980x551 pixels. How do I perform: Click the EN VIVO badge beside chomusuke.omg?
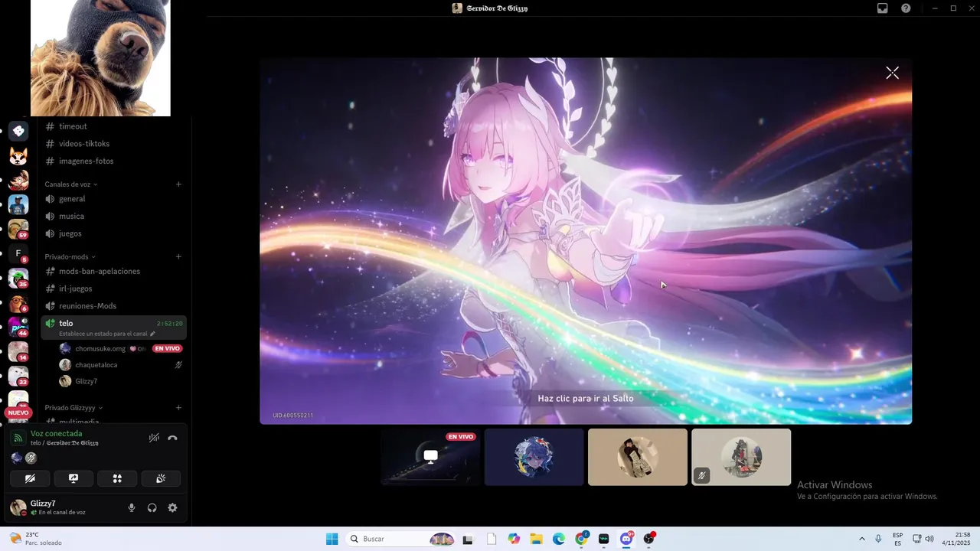point(167,349)
